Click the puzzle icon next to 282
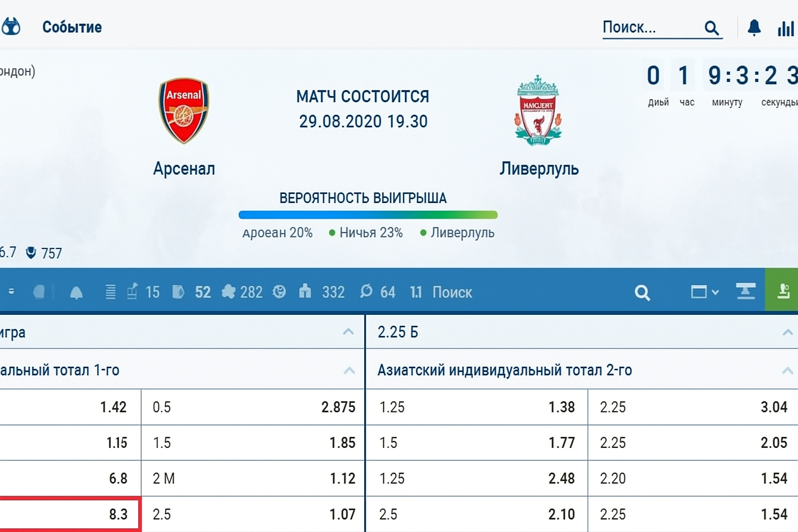Screen dimensions: 798x532 229,292
